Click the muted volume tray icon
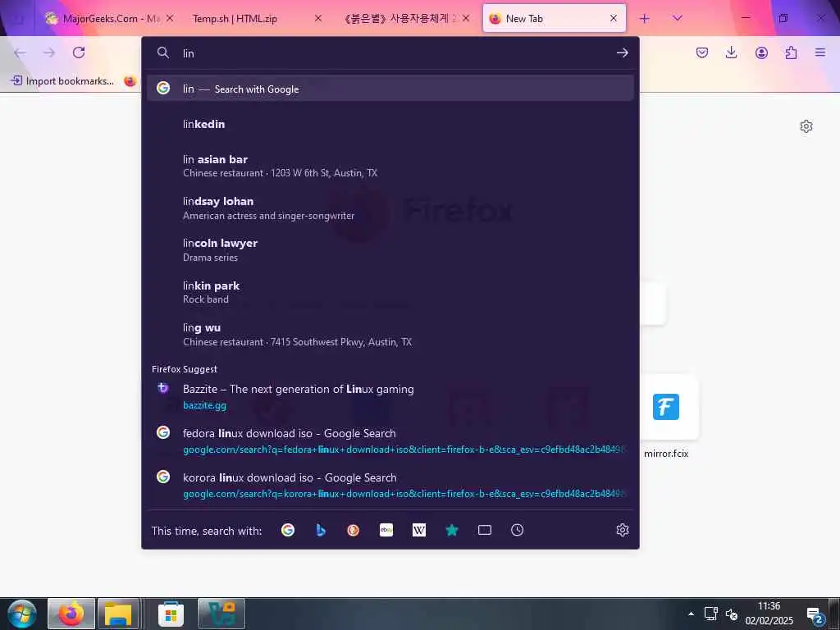This screenshot has width=840, height=630. (x=731, y=614)
